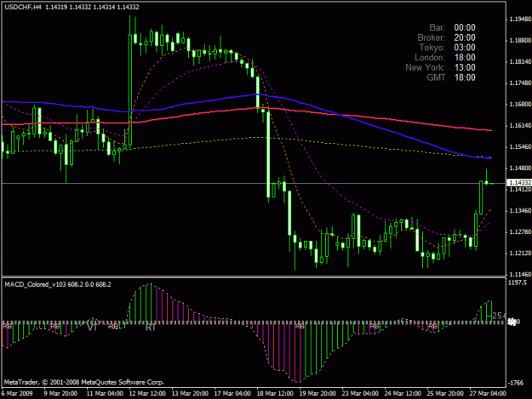This screenshot has width=532, height=399.
Task: Select the Broker: 20:00 clock line
Action: pyautogui.click(x=446, y=37)
